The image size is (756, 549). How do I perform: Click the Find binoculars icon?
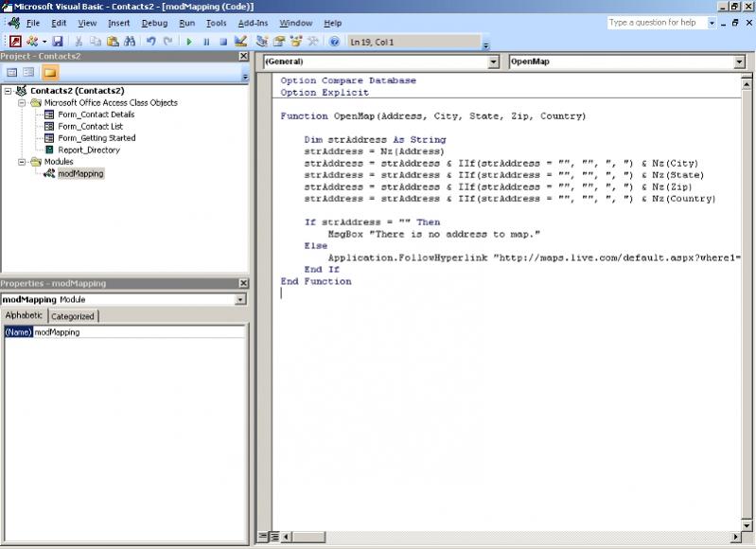pyautogui.click(x=129, y=42)
